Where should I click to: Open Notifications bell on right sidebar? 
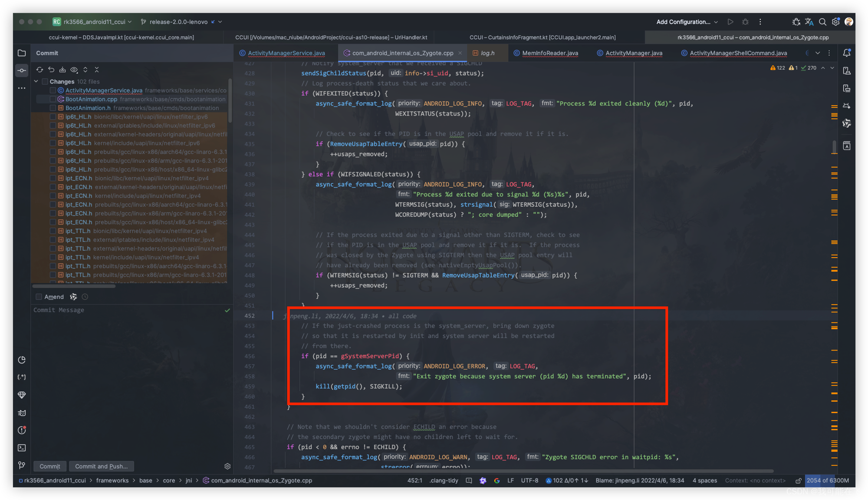pyautogui.click(x=846, y=53)
